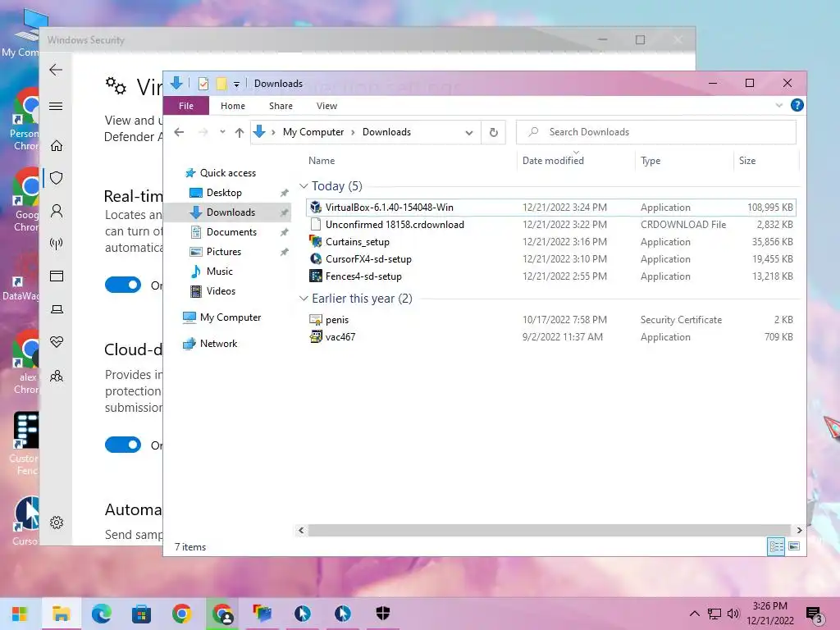Viewport: 840px width, 630px height.
Task: Select vac467 application file
Action: point(550,337)
